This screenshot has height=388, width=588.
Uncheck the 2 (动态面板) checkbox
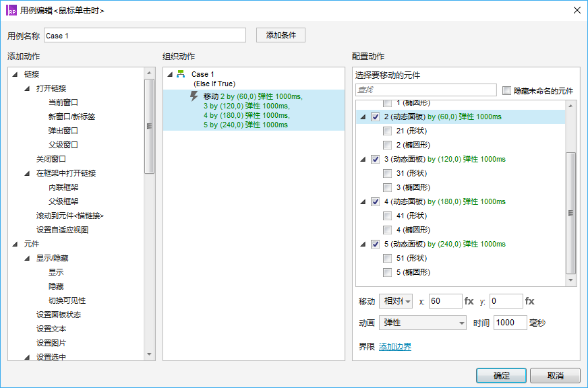click(375, 117)
